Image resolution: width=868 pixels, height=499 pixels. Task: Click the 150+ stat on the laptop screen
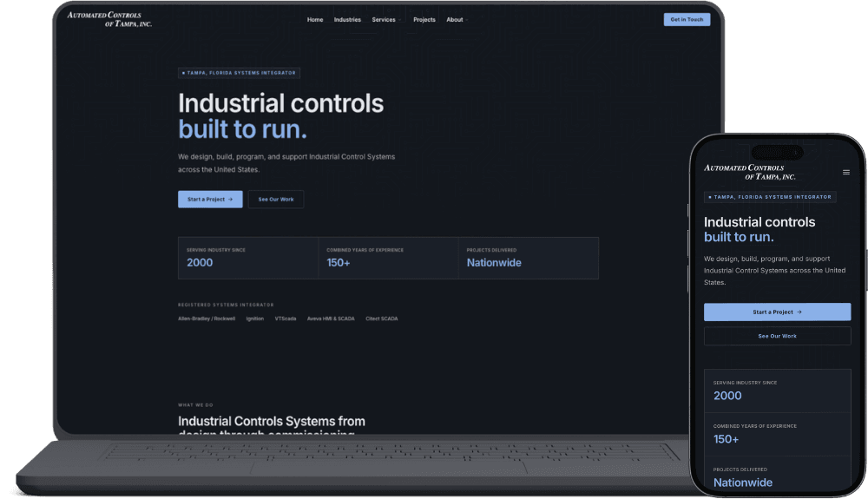(388, 258)
